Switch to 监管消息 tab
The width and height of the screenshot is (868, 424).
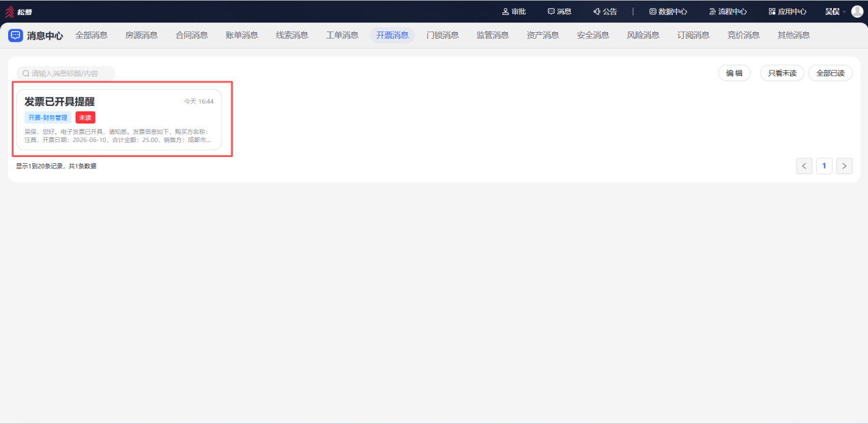click(493, 36)
